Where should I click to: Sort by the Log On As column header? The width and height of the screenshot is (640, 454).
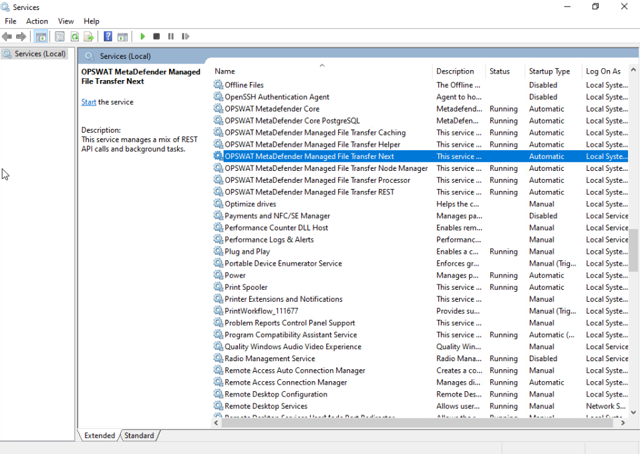[x=605, y=71]
